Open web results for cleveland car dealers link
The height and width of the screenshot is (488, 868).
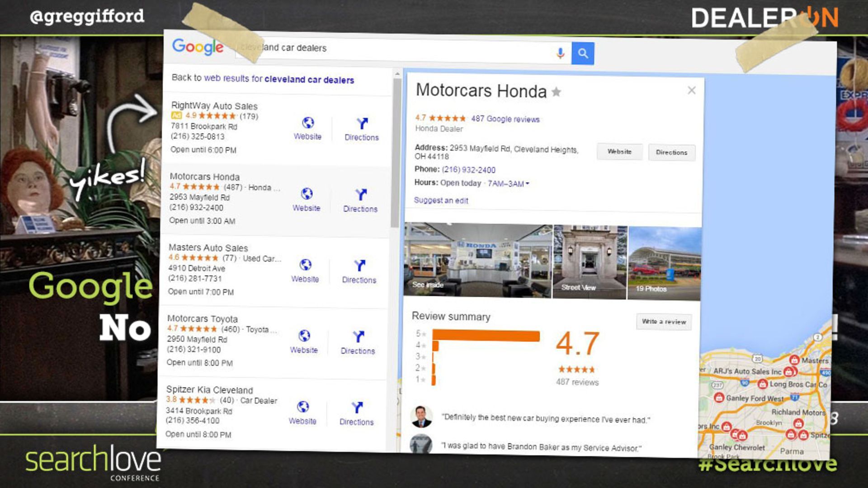point(279,79)
